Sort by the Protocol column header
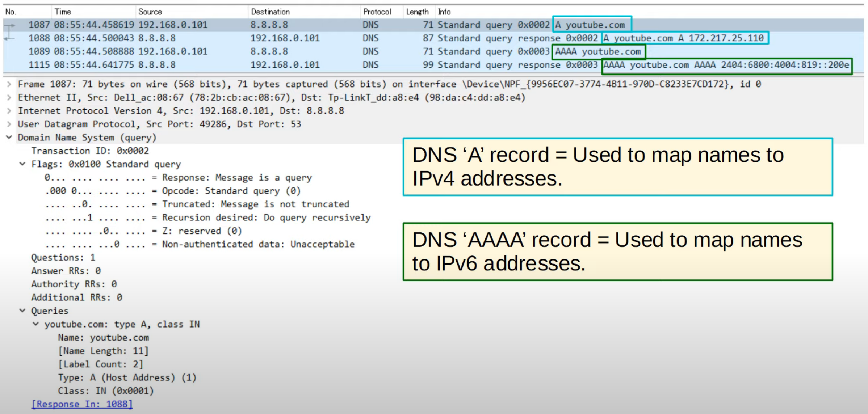 tap(377, 12)
